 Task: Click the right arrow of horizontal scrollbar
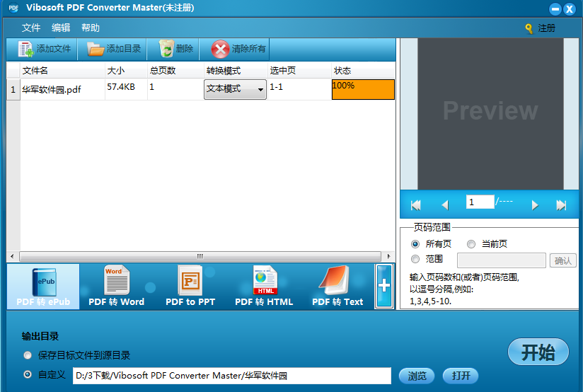[389, 256]
